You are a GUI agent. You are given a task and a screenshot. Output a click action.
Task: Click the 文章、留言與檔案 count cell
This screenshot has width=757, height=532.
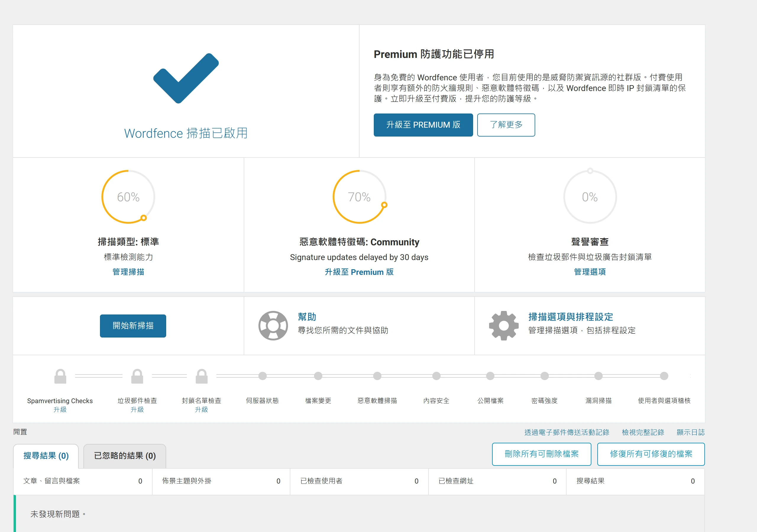pyautogui.click(x=83, y=481)
